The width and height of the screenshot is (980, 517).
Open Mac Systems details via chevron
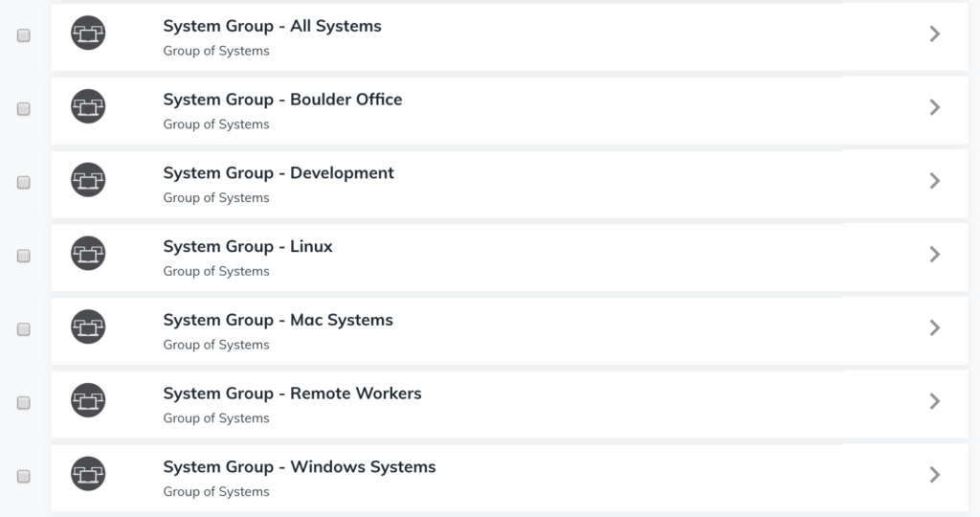point(935,327)
